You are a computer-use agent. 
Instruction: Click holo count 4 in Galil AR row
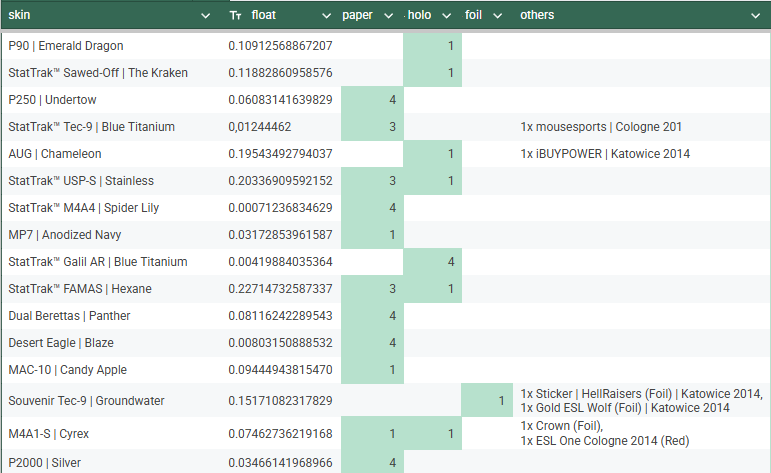(433, 262)
